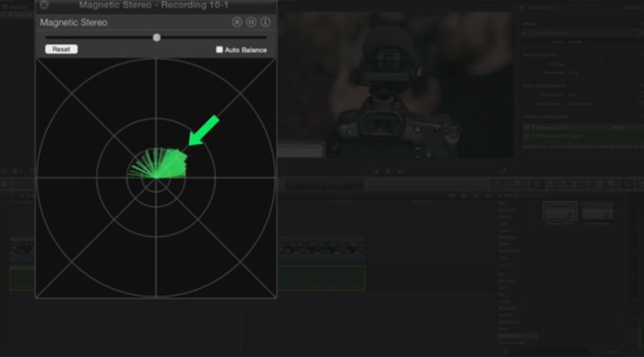This screenshot has height=357, width=644.
Task: Click the Magnetic Stereo slider handle
Action: pos(157,37)
